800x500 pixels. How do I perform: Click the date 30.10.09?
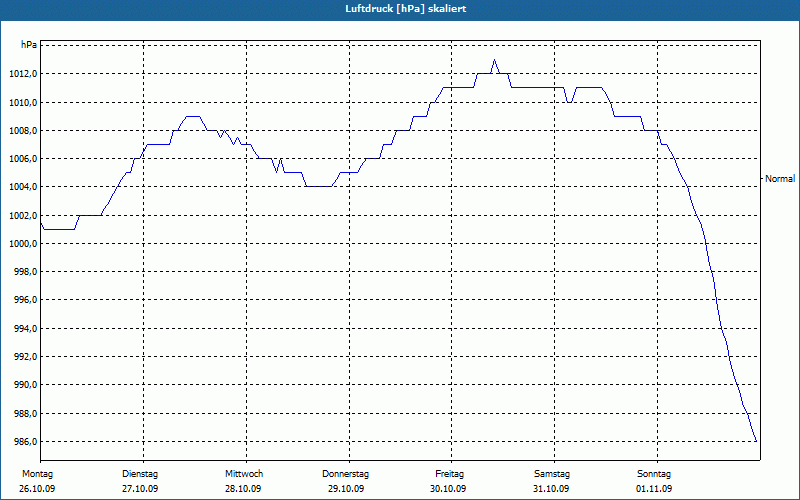click(448, 489)
